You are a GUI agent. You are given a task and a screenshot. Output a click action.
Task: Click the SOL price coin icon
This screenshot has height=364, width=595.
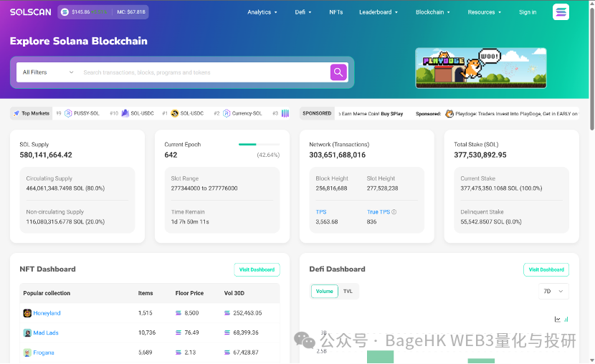tap(65, 12)
